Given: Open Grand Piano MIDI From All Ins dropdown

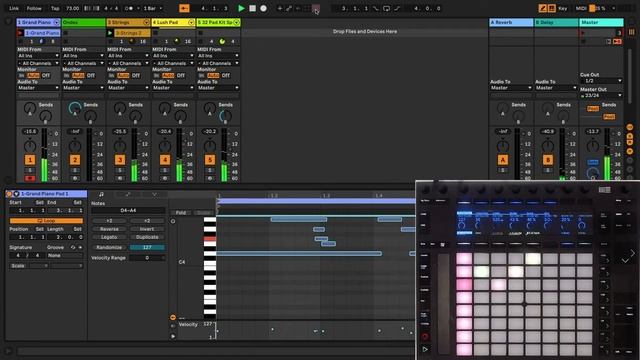Looking at the screenshot, I should pos(38,56).
